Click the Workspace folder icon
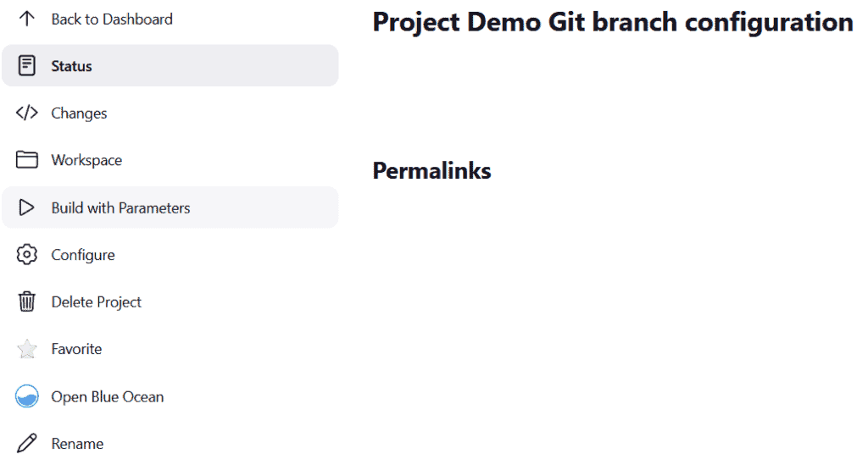Image resolution: width=868 pixels, height=459 pixels. (26, 160)
